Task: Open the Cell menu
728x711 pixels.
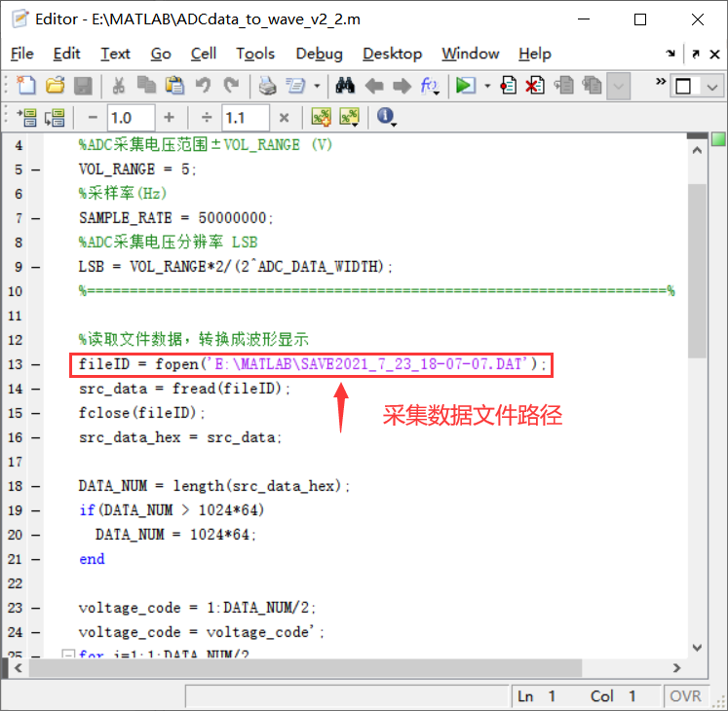Action: [x=204, y=54]
